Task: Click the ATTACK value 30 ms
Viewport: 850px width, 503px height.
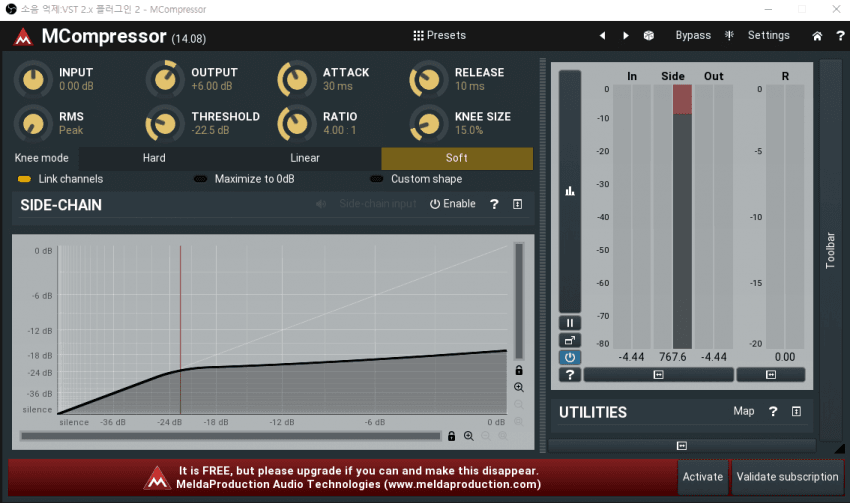Action: point(338,86)
